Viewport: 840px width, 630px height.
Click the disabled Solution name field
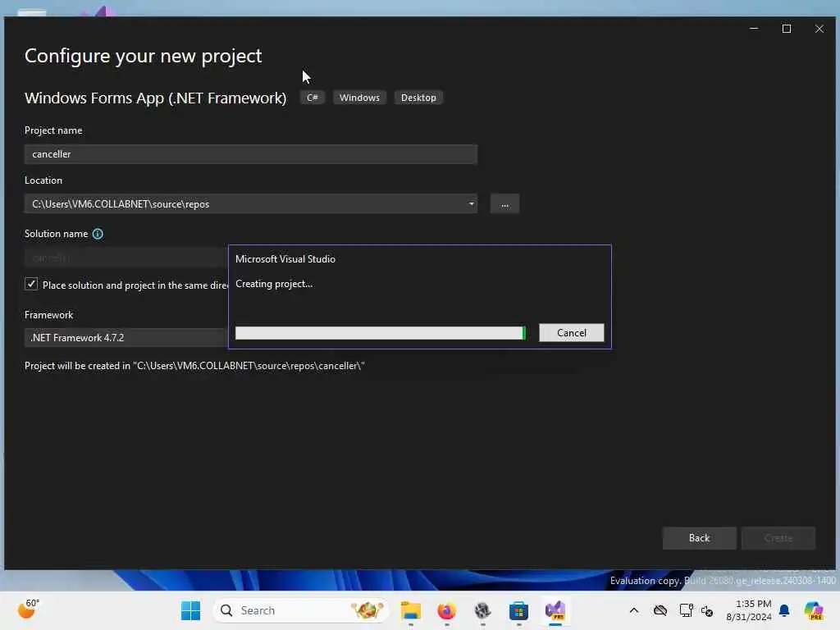point(126,258)
